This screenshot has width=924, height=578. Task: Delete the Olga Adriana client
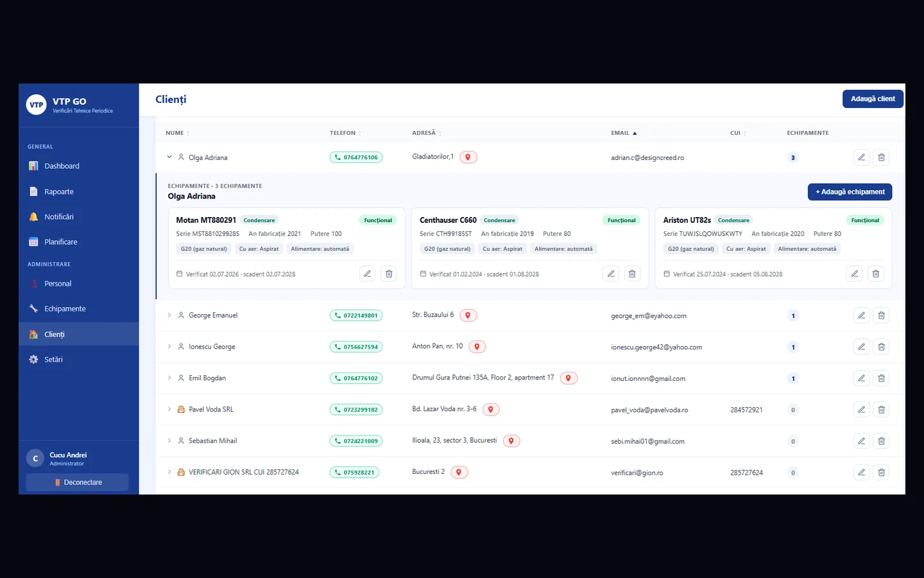[882, 157]
